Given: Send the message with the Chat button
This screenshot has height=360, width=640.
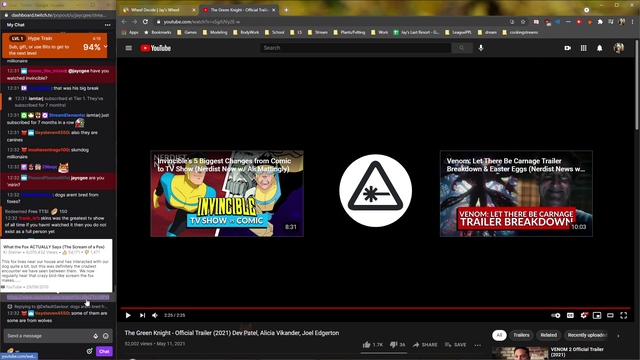Looking at the screenshot, I should click(x=104, y=351).
